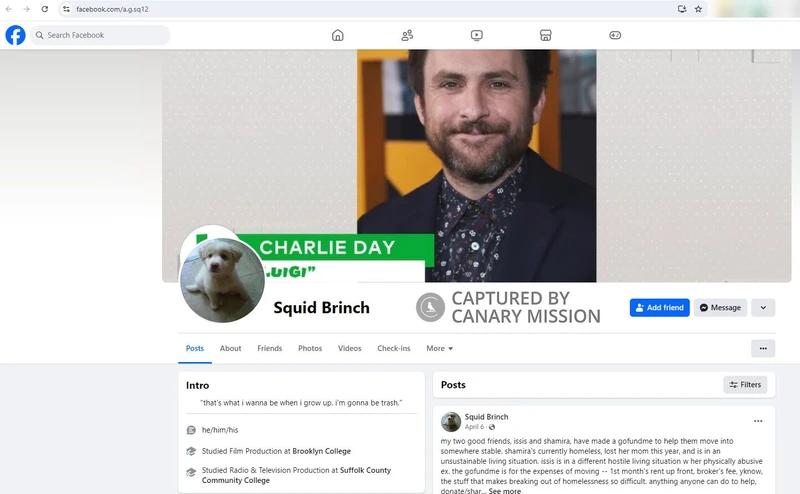Open the Gaming icon in top navigation
The image size is (800, 494).
(x=615, y=35)
